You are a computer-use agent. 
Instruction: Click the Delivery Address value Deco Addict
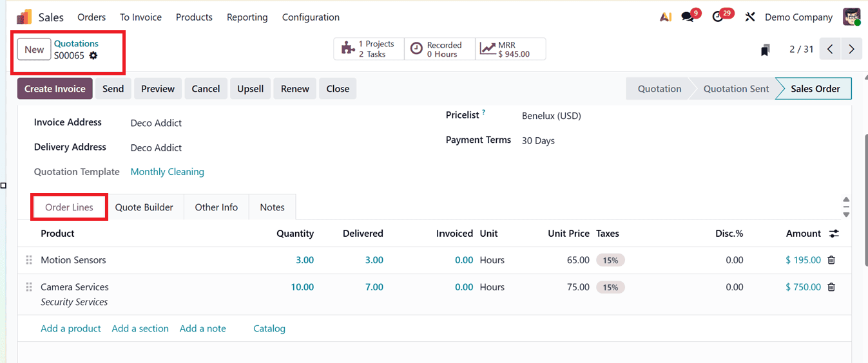(156, 148)
